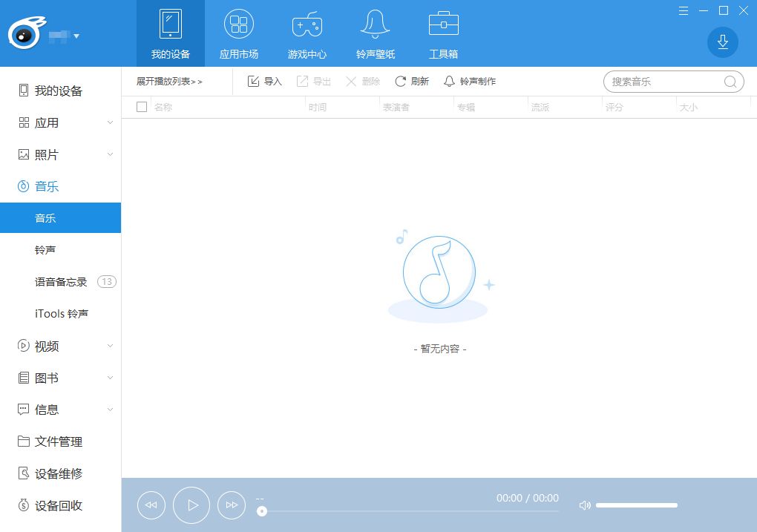Viewport: 757px width, 532px height.
Task: Open the Game Center (游戏中心) icon
Action: [x=307, y=25]
